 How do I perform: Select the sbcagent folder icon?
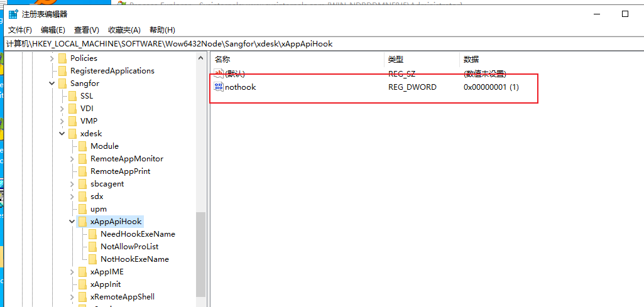coord(82,184)
